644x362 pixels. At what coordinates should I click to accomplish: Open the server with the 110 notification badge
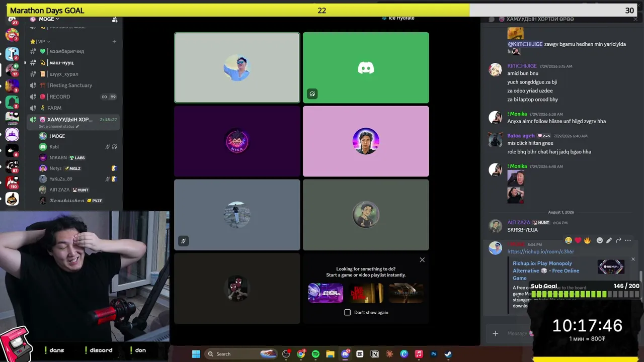point(12,182)
